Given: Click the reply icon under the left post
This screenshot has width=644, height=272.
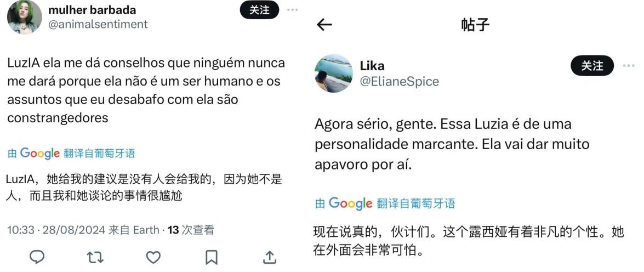Looking at the screenshot, I should pyautogui.click(x=37, y=257).
